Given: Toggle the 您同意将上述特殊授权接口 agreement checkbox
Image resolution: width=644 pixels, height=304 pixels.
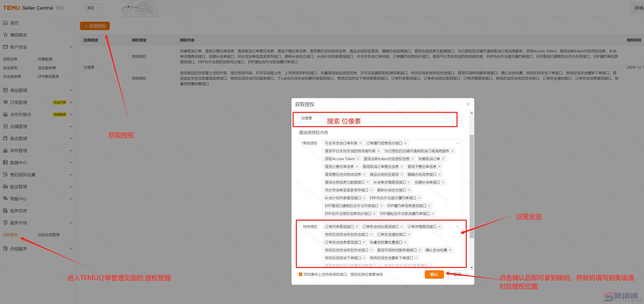Looking at the screenshot, I should point(300,275).
